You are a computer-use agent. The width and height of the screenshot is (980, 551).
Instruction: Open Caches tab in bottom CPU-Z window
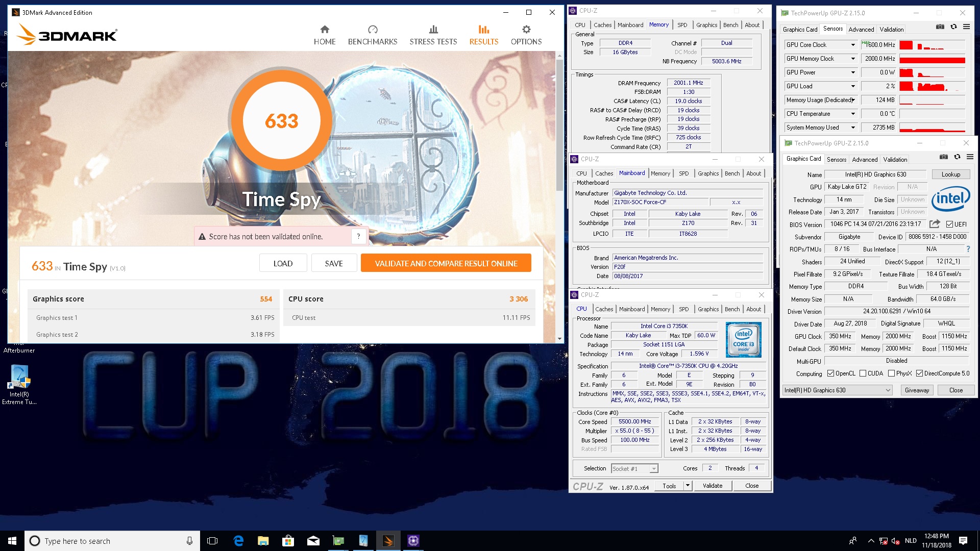[x=604, y=309]
